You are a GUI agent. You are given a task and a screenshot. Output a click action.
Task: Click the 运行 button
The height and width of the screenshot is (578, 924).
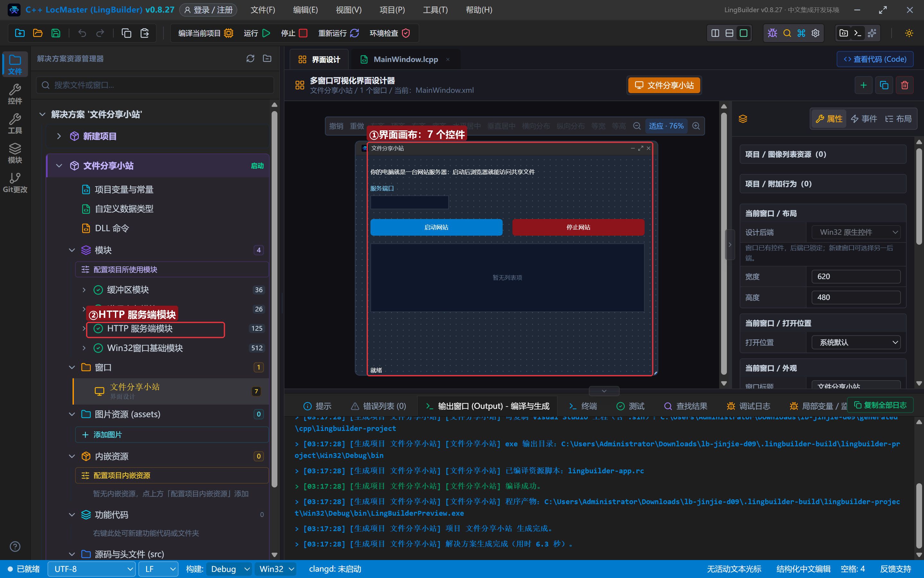257,33
